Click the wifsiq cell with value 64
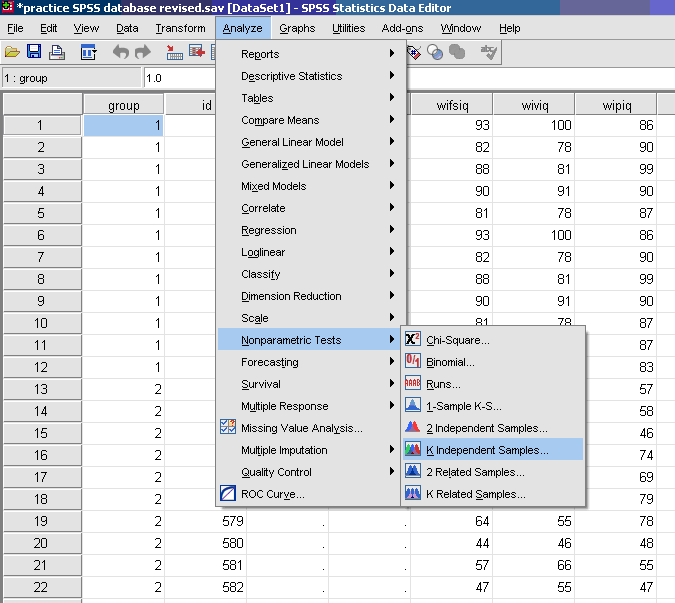675x603 pixels. [452, 521]
